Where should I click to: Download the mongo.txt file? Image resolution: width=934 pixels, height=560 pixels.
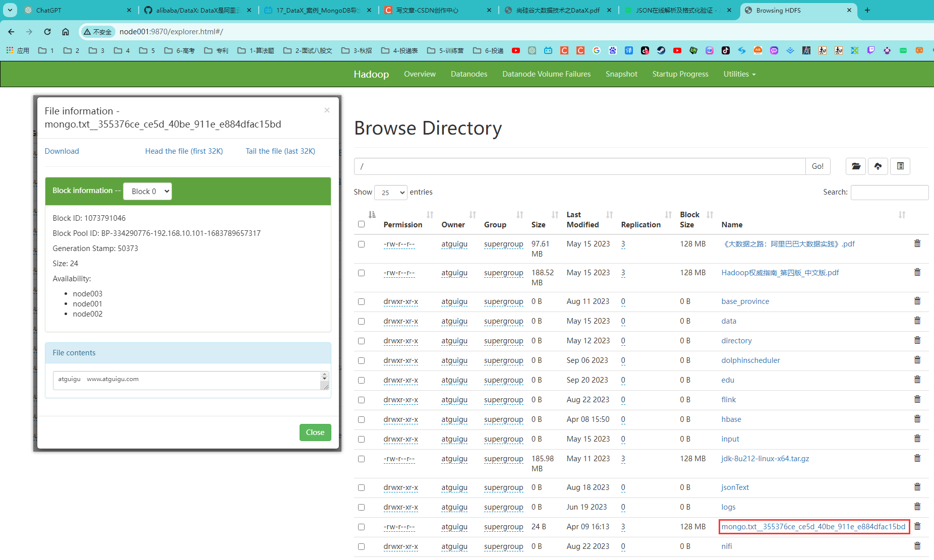click(62, 151)
